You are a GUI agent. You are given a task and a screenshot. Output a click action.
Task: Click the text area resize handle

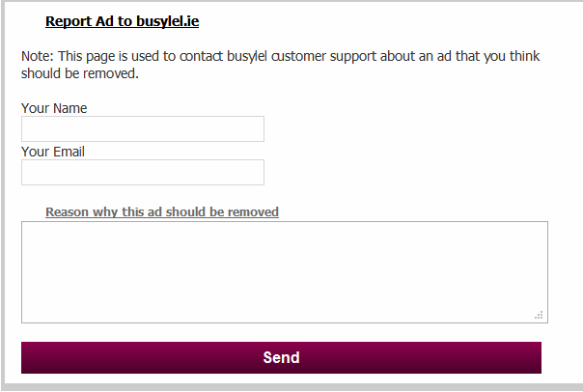click(x=539, y=315)
